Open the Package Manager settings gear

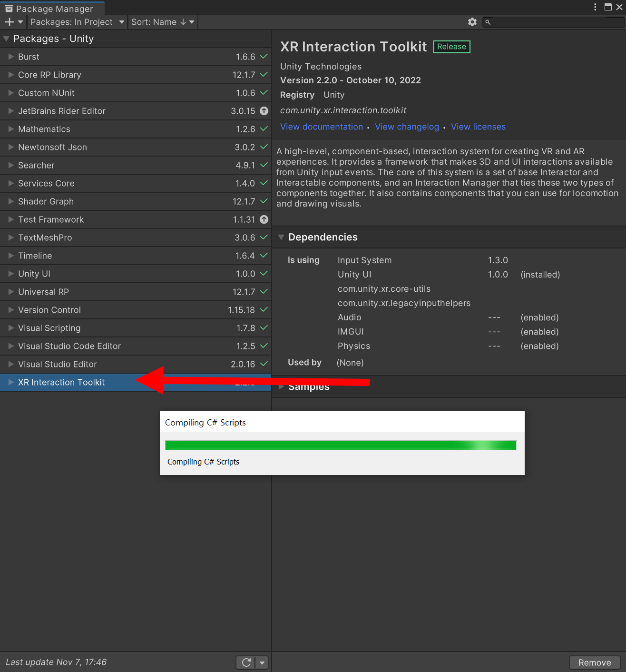pos(472,22)
